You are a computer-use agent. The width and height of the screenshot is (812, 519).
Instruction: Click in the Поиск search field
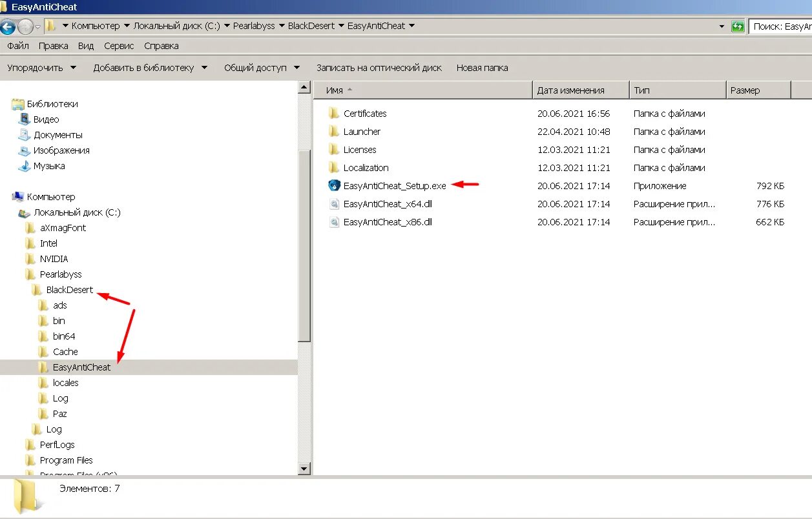780,26
